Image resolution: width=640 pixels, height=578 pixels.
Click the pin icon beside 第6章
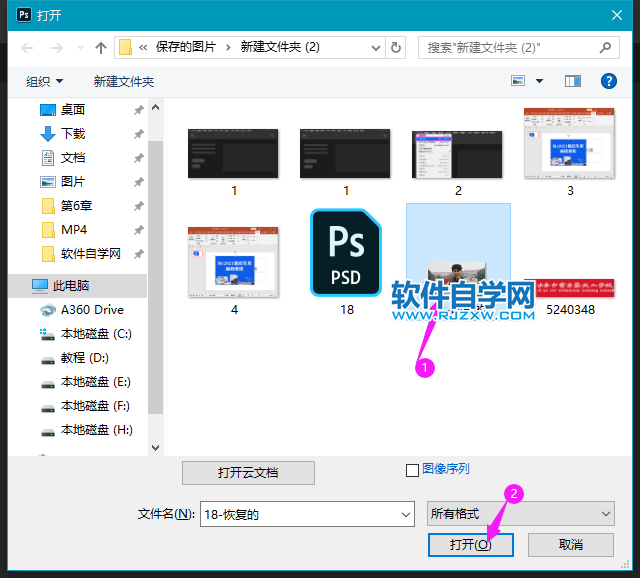[139, 206]
